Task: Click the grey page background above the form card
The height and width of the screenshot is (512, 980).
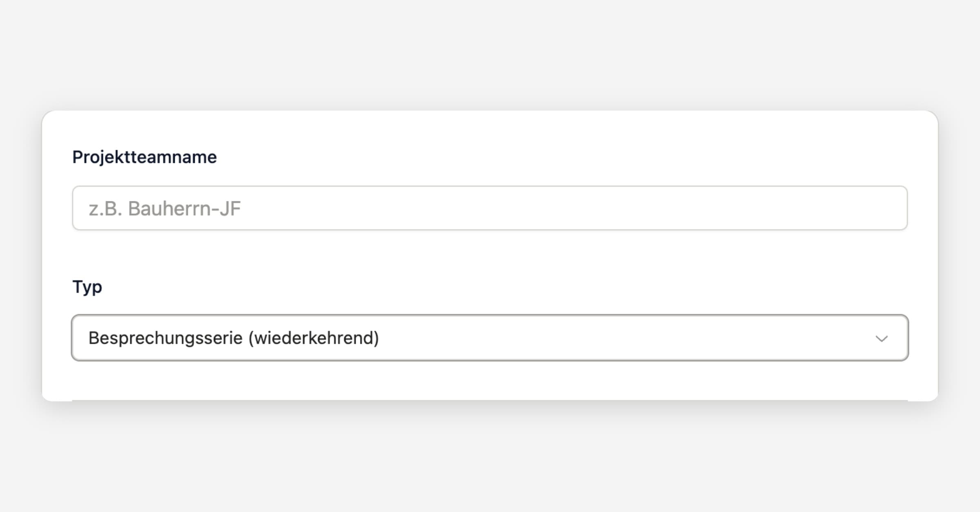Action: tap(490, 53)
